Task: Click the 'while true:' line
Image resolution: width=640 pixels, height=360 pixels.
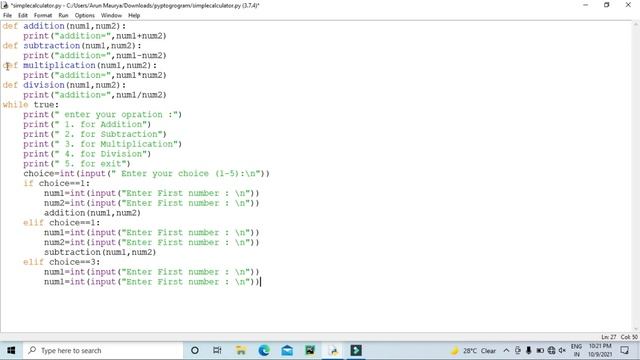Action: tap(31, 104)
